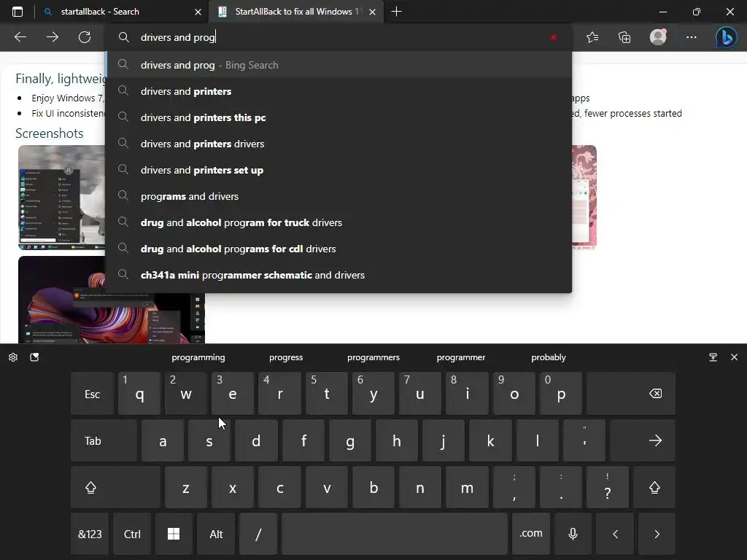
Task: Switch to the &123 symbols layout
Action: click(x=90, y=534)
